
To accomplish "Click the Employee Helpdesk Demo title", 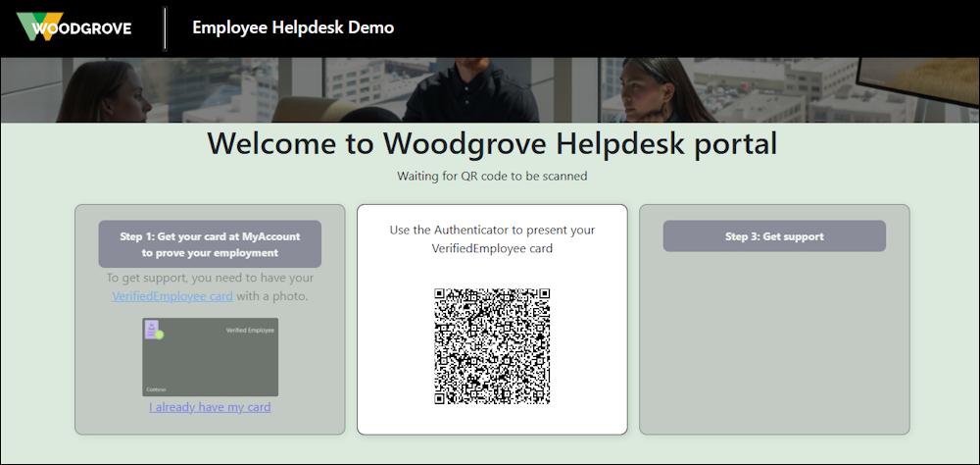I will 293,27.
